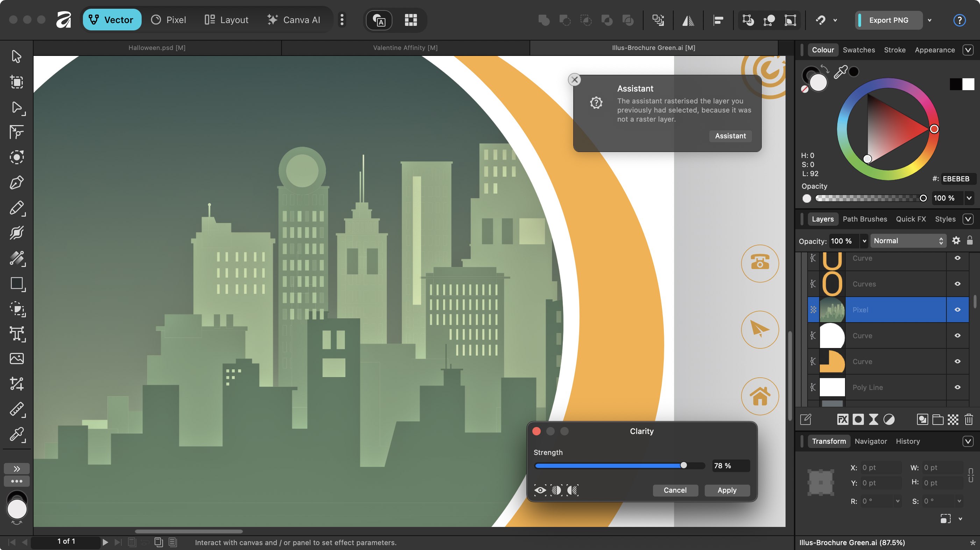Apply the Clarity filter
Screen dimensions: 980x550
tap(727, 490)
